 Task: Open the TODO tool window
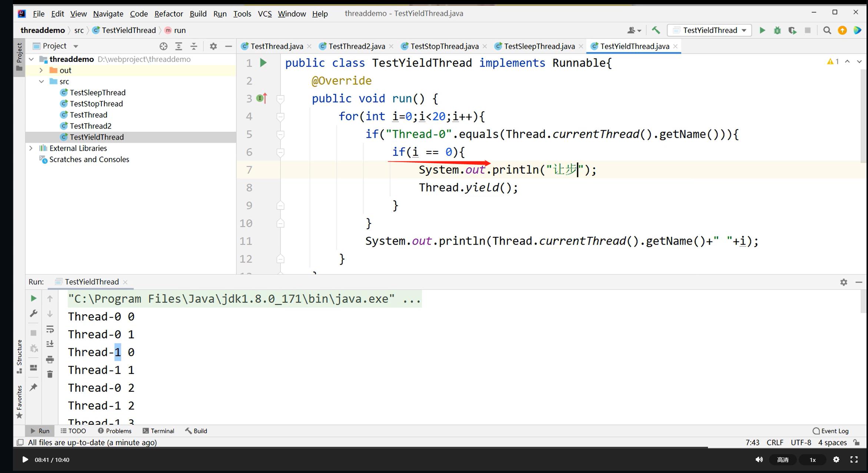tap(73, 431)
